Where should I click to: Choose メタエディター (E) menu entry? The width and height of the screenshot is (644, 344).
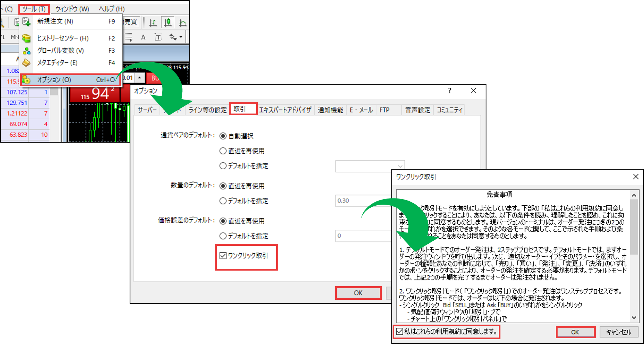point(71,63)
